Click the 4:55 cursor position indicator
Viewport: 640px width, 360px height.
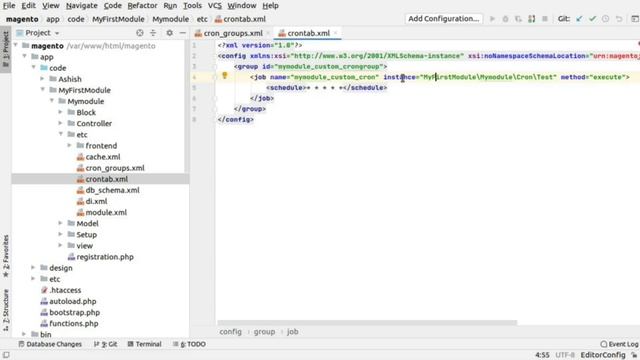542,355
